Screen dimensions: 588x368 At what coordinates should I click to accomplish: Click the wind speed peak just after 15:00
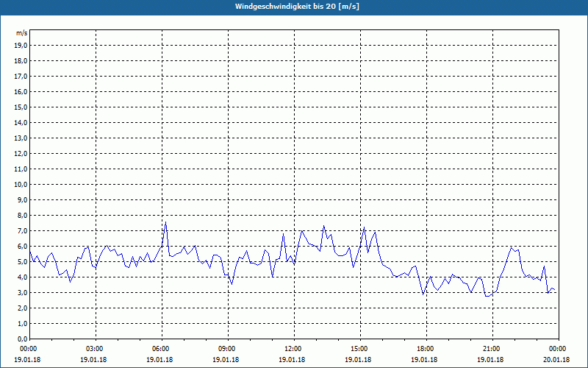[364, 227]
